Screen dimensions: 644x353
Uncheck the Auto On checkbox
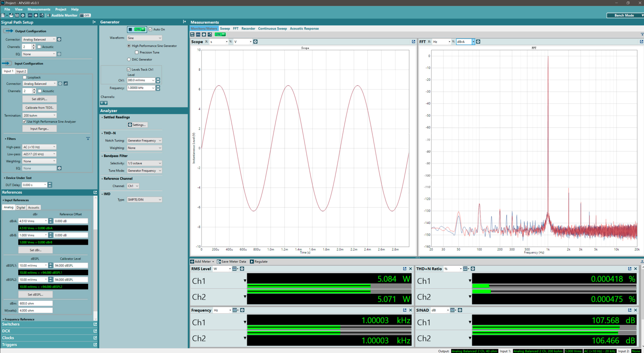tap(150, 29)
